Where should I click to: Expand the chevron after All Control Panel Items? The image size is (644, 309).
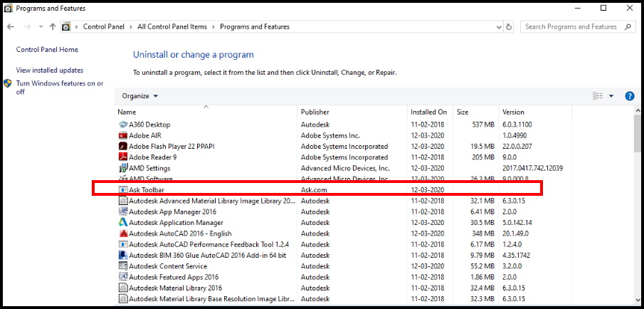point(213,27)
